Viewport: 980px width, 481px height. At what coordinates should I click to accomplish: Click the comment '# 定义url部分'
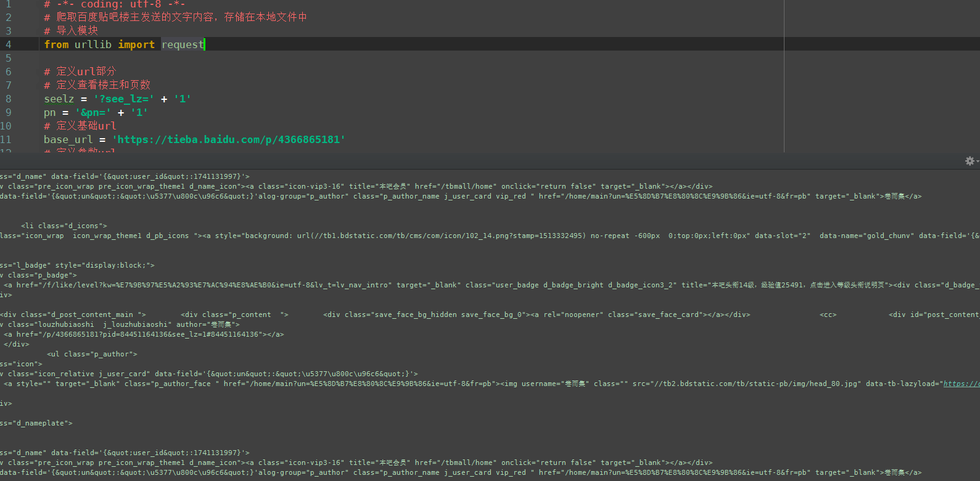click(80, 72)
